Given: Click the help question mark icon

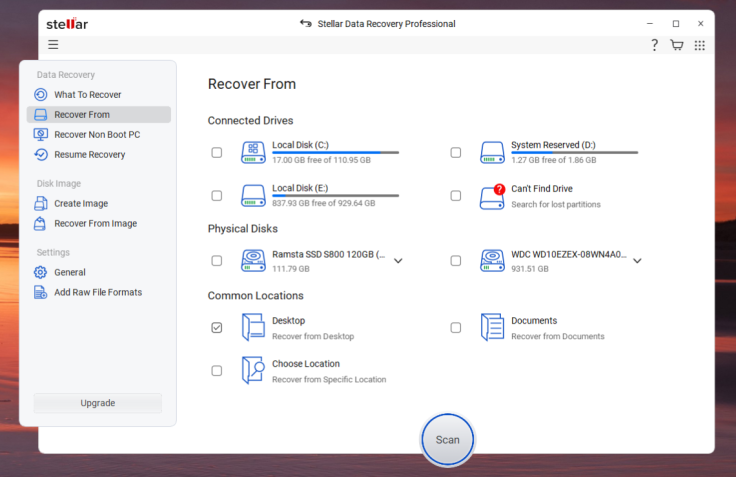Looking at the screenshot, I should click(x=654, y=45).
